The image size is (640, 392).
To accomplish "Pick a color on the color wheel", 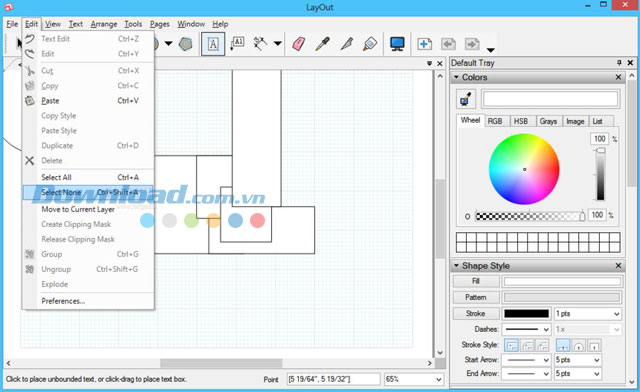I will point(524,169).
